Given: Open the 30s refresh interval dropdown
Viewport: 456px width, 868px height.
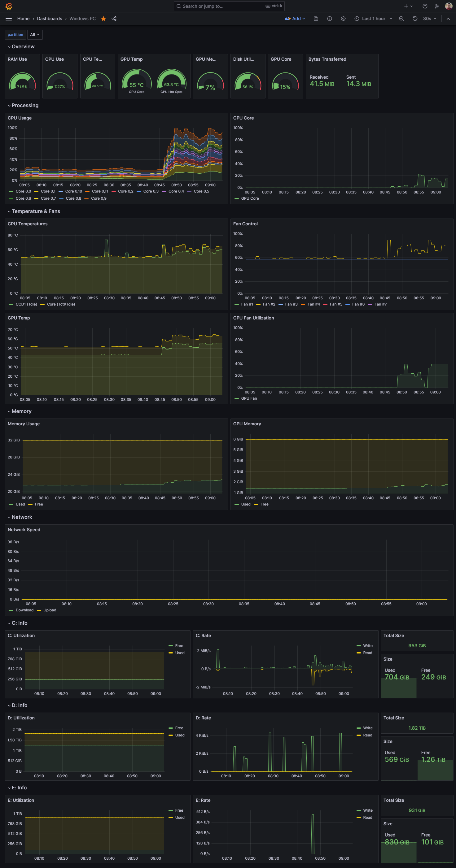Looking at the screenshot, I should [429, 19].
